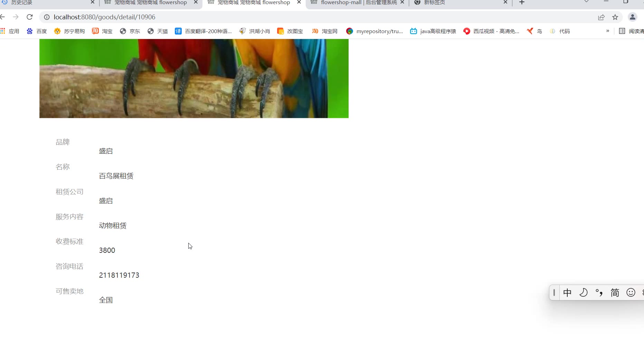Click the 品牌 label
Screen dimensions: 644x344
click(x=63, y=142)
